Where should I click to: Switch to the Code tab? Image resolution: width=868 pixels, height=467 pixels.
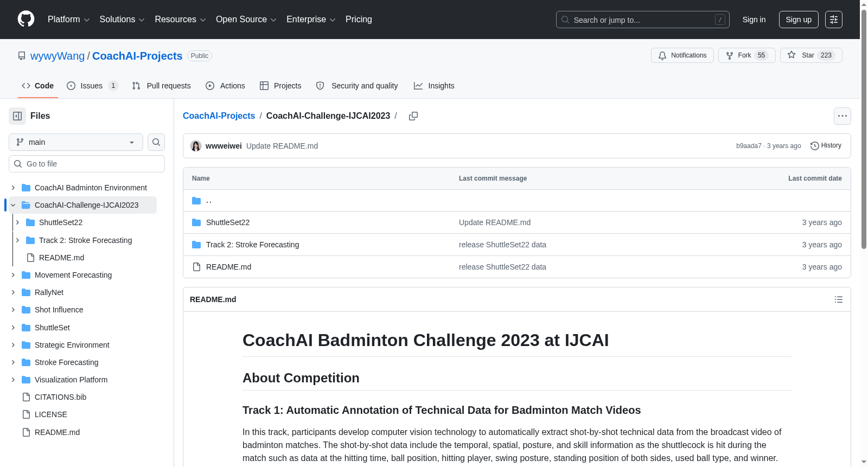click(x=38, y=86)
